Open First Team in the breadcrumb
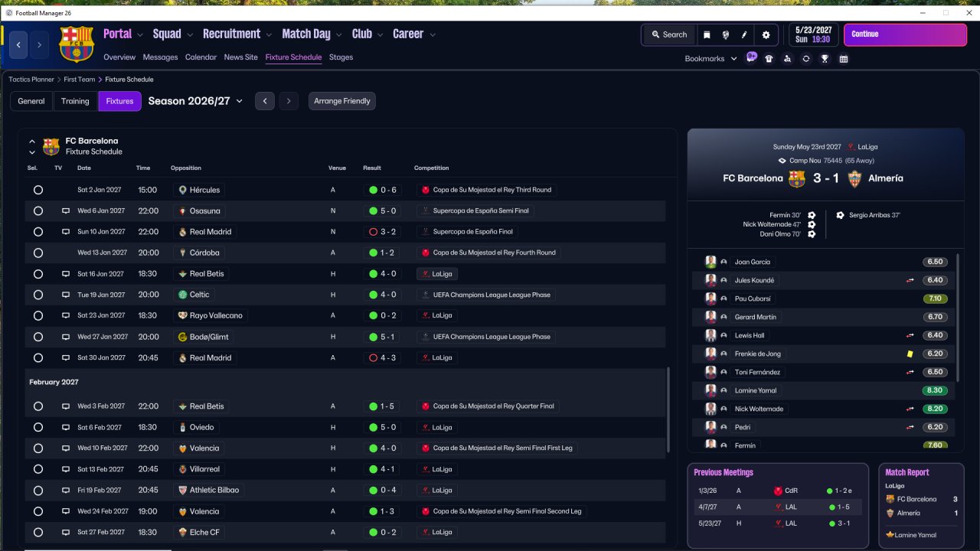980x551 pixels. tap(80, 80)
